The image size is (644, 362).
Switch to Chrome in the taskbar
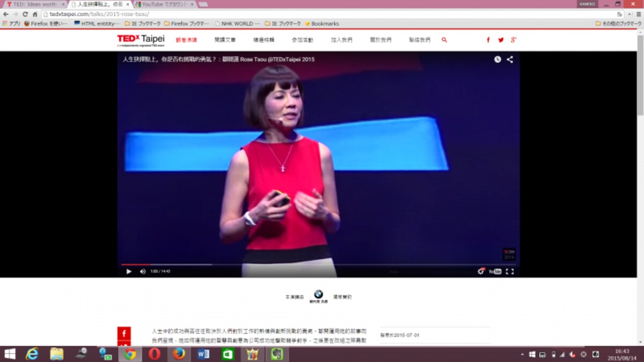(130, 354)
